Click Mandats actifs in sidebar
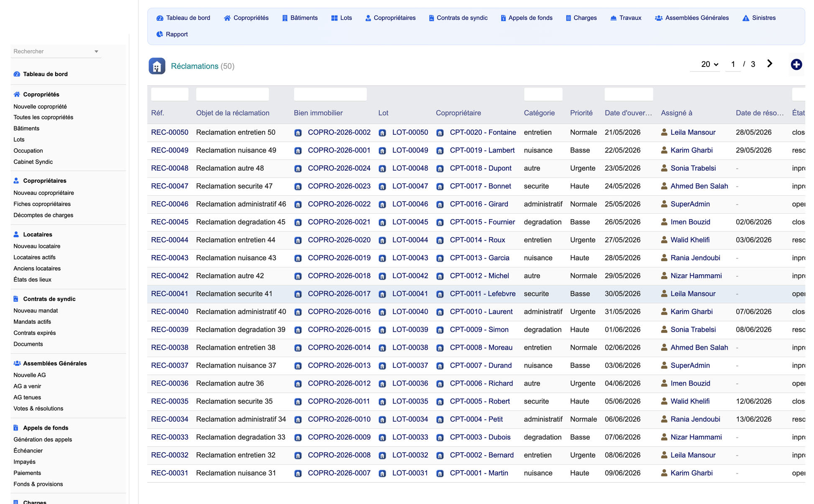814x504 pixels. coord(32,322)
